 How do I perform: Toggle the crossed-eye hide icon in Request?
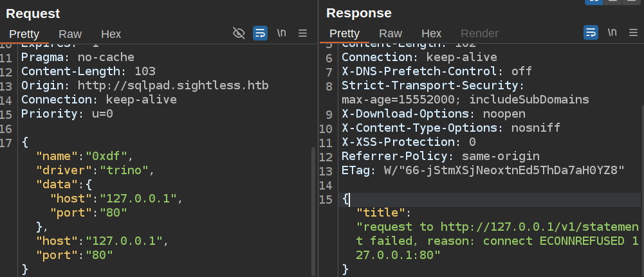(x=239, y=33)
